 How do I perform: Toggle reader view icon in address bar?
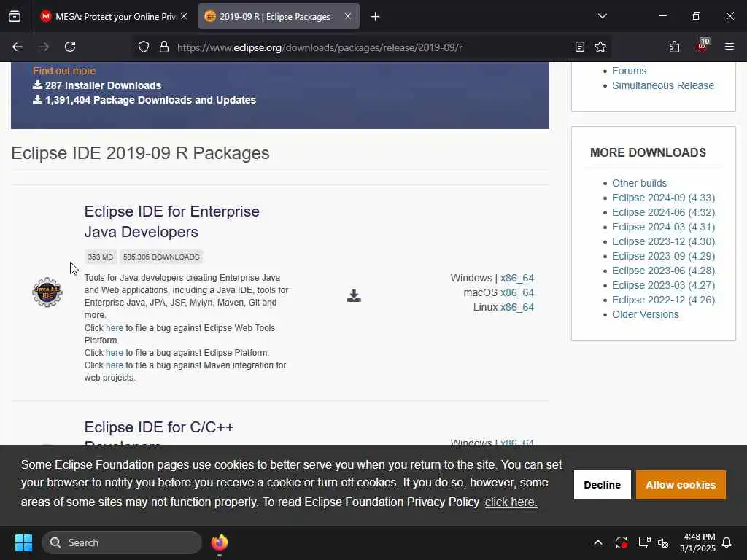[x=580, y=47]
